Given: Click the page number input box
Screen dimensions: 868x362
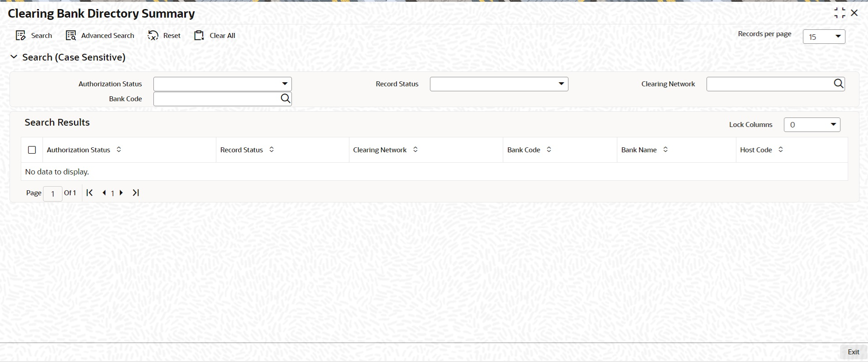Looking at the screenshot, I should pyautogui.click(x=52, y=193).
